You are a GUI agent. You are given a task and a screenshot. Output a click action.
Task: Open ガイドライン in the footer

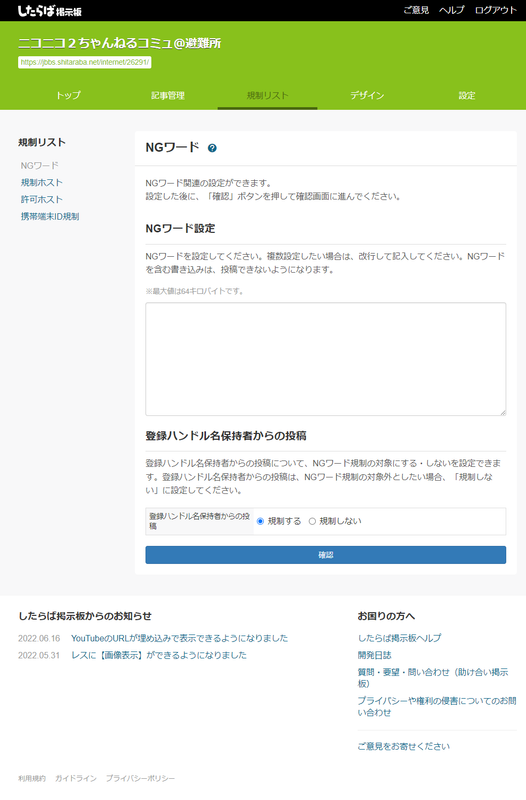[x=76, y=779]
